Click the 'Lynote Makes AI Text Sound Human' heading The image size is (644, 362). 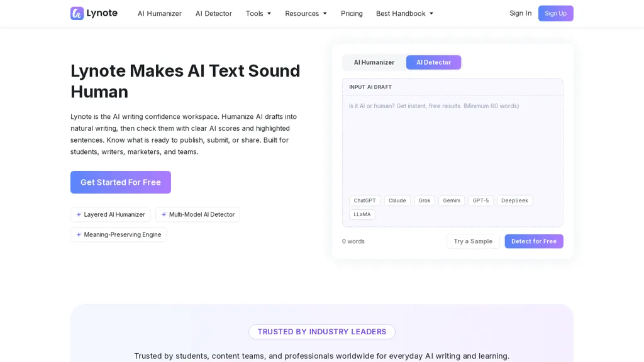point(186,81)
